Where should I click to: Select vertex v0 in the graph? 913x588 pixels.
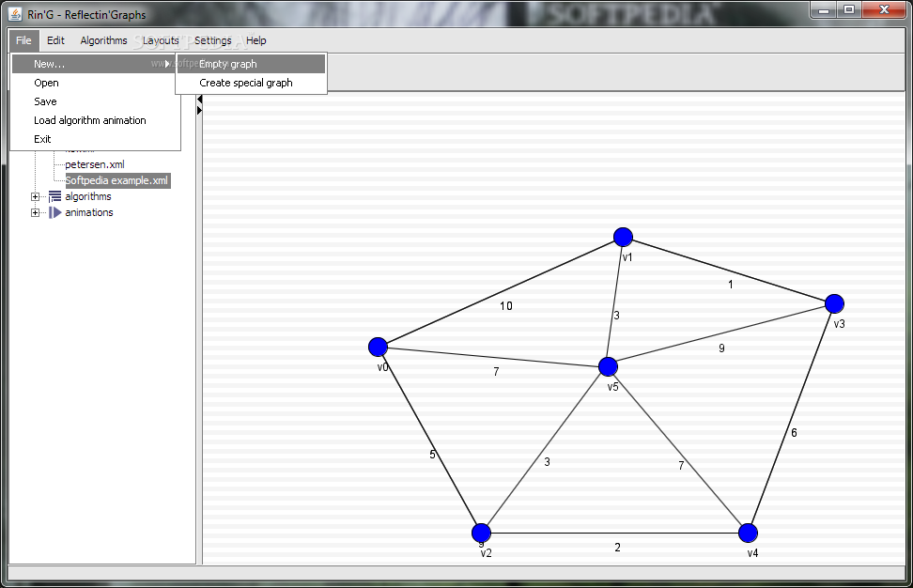pyautogui.click(x=378, y=347)
